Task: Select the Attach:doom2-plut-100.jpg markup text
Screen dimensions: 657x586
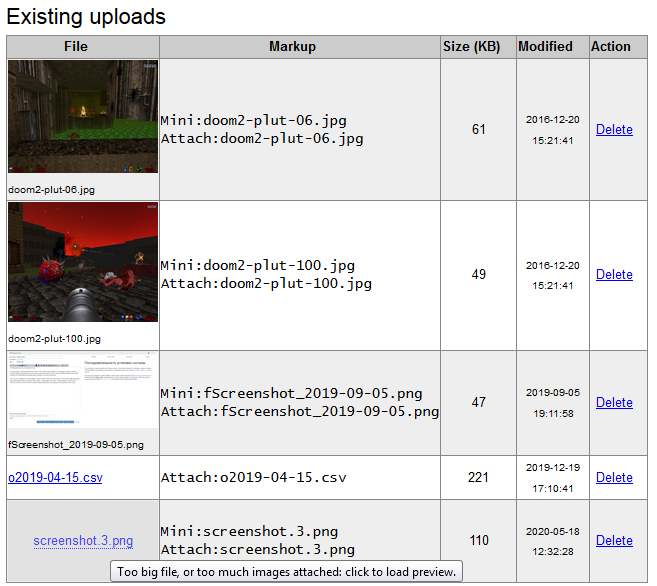Action: click(x=266, y=284)
